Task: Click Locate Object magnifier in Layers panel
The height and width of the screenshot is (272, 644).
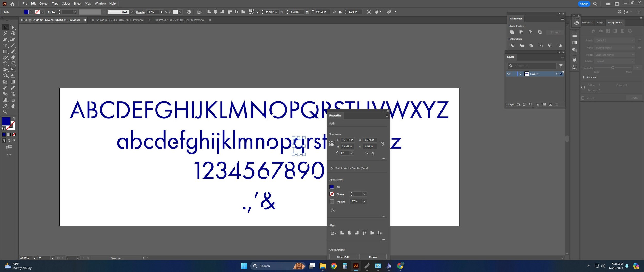Action: click(531, 104)
